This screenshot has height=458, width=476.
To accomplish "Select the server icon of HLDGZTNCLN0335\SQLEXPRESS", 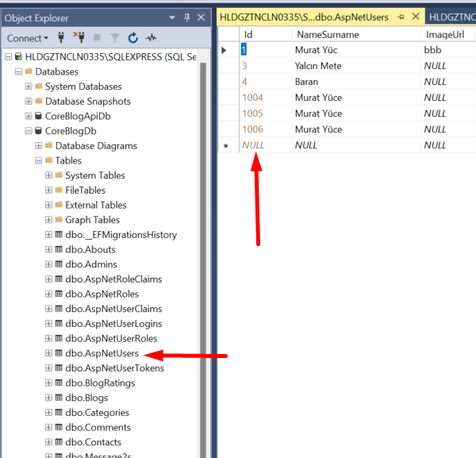I will pos(18,56).
